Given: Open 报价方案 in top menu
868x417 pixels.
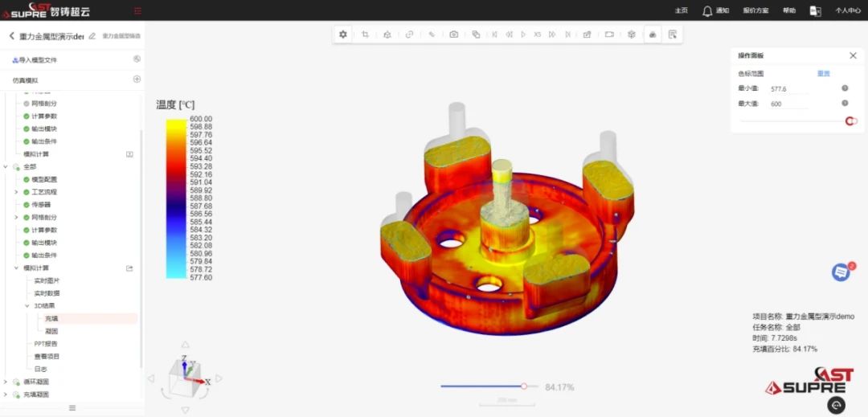Looking at the screenshot, I should [x=755, y=10].
